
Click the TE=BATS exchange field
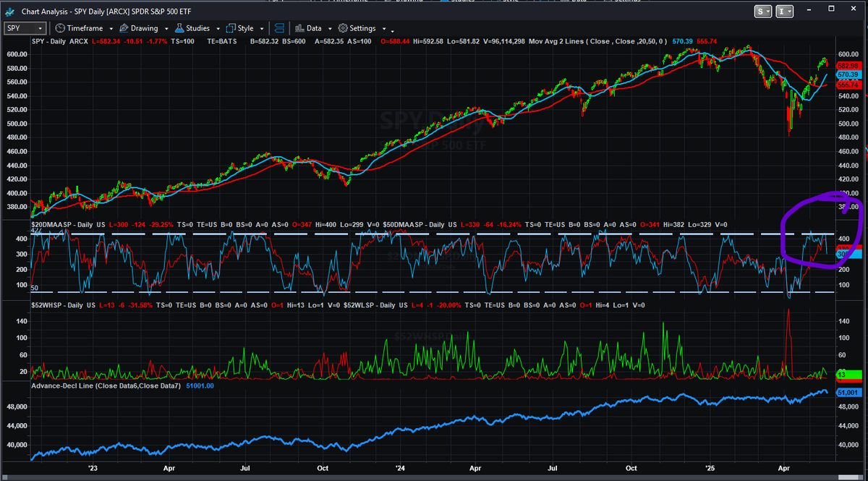(x=224, y=41)
